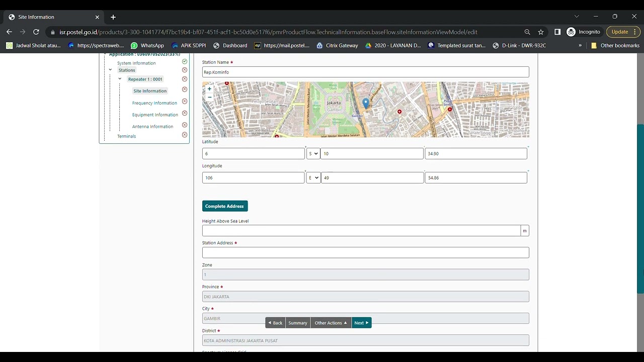Screen dimensions: 644x362
Task: Open 2020 - LAYANAN D... bookmark
Action: click(x=393, y=45)
